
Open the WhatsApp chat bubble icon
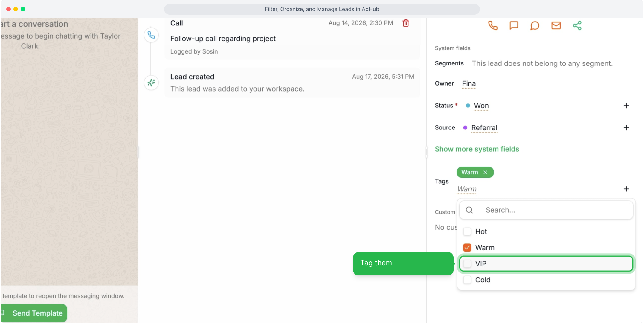535,25
